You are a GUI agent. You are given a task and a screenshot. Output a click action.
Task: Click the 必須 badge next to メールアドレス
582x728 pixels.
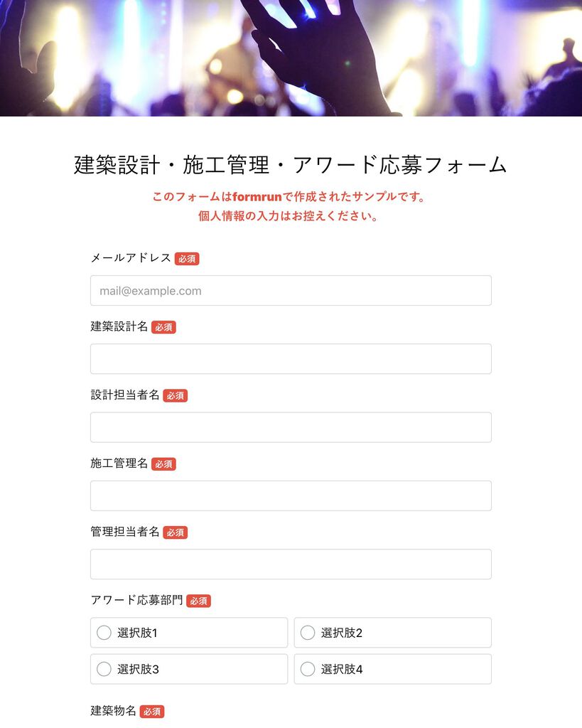pos(187,259)
